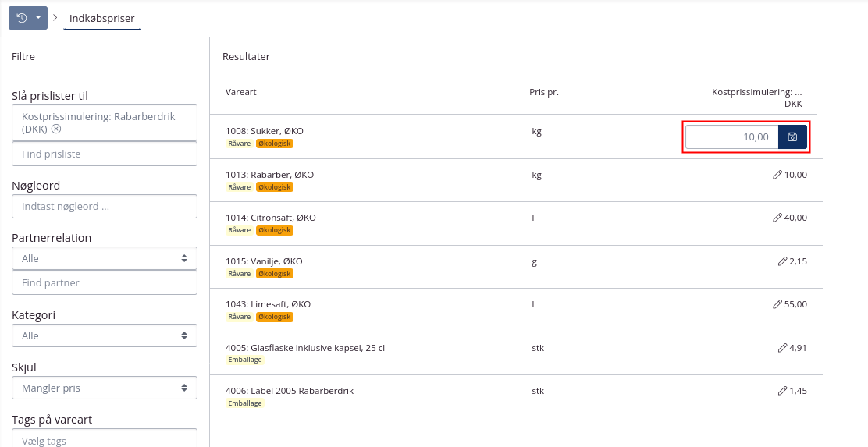Open the history button in breadcrumb
The image size is (868, 447).
coord(21,17)
